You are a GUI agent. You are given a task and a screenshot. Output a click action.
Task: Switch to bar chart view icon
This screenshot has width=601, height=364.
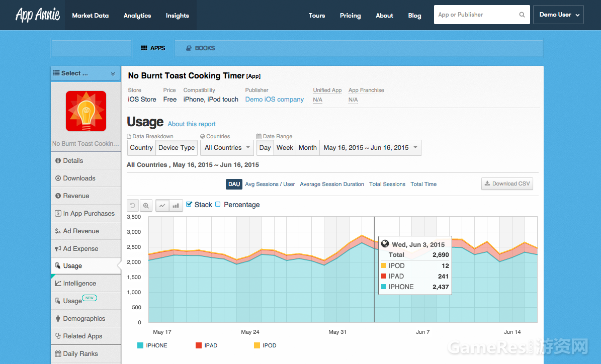[x=176, y=205]
